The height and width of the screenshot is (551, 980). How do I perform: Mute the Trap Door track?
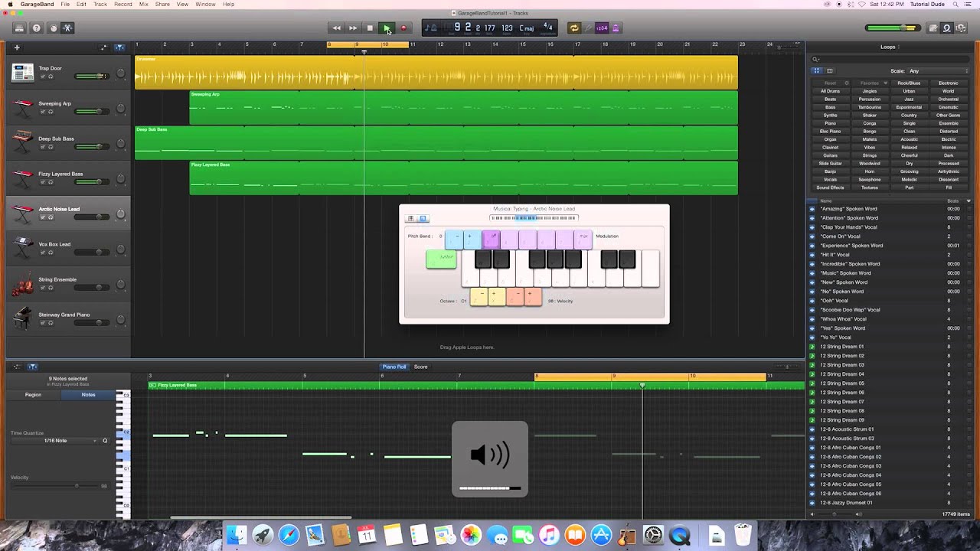(x=43, y=77)
